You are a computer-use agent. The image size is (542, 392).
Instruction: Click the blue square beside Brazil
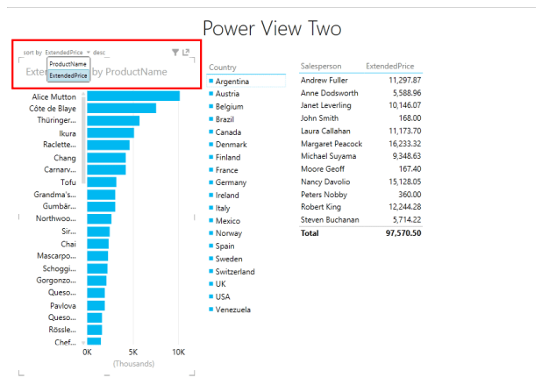[211, 118]
